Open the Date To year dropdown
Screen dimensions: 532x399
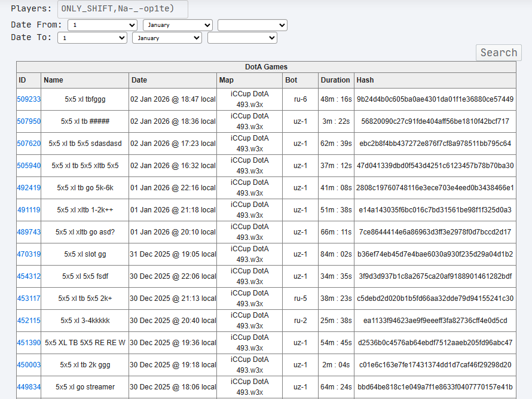coord(242,38)
